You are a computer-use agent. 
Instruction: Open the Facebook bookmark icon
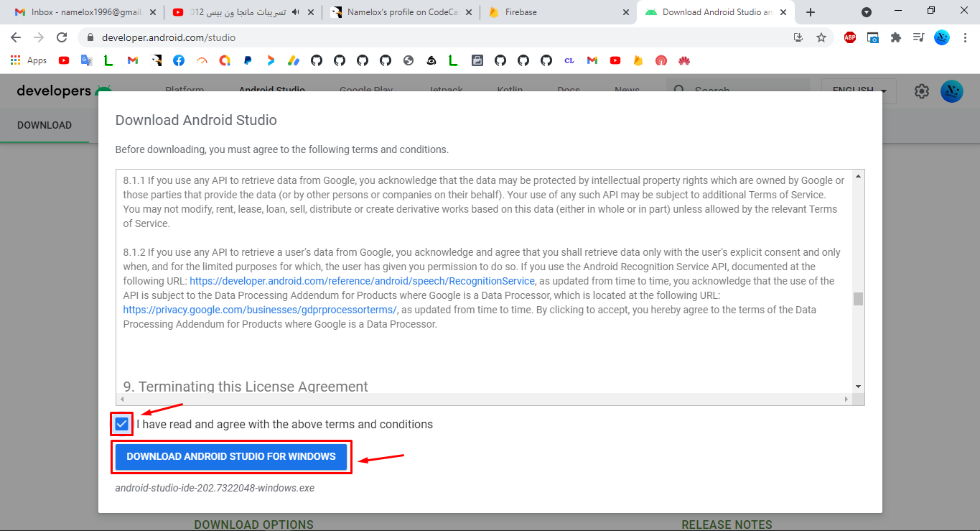coord(179,61)
